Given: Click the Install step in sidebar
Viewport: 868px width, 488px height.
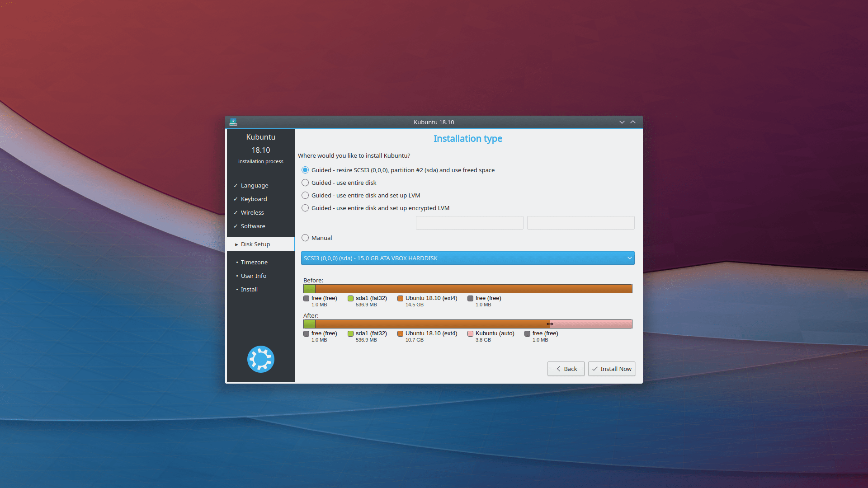Looking at the screenshot, I should click(249, 289).
